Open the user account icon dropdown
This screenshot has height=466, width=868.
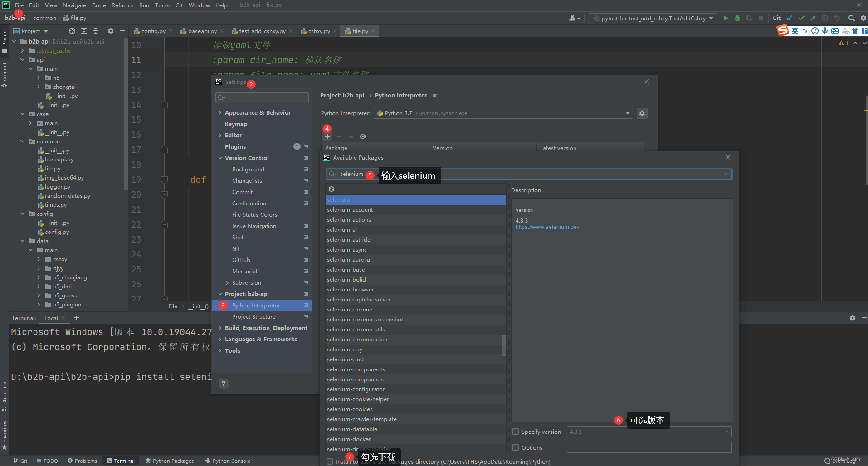tap(575, 18)
